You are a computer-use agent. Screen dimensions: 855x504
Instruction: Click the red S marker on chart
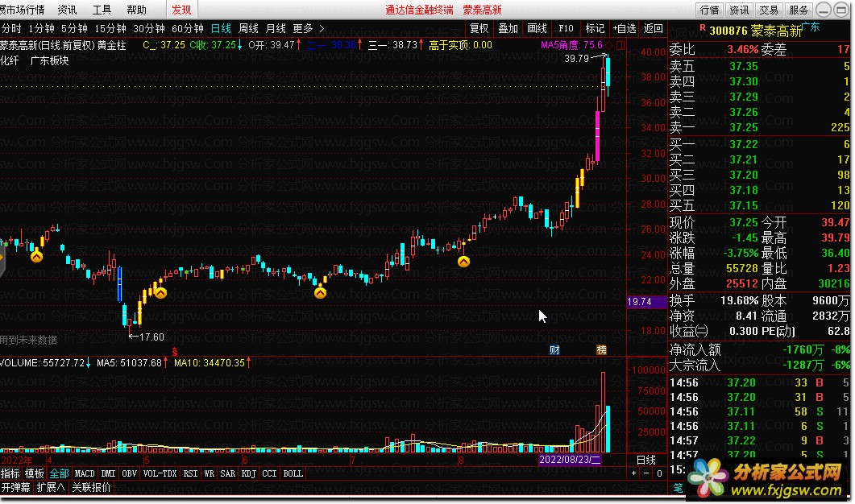point(175,352)
